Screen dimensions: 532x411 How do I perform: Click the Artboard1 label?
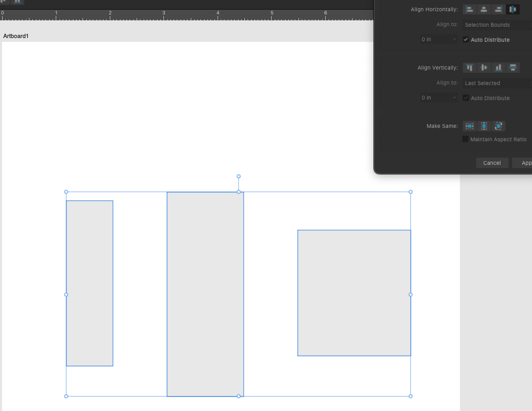click(x=16, y=36)
